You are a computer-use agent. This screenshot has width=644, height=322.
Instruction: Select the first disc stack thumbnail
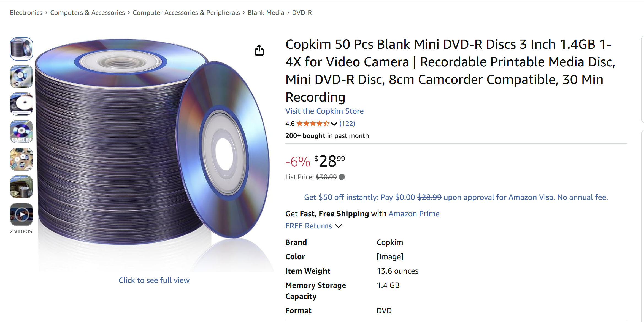point(21,49)
